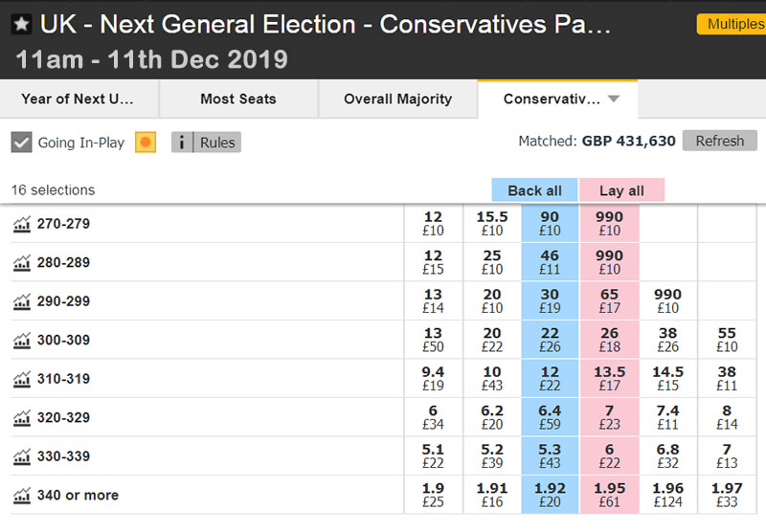Screen dimensions: 766x532
Task: Click the Lay all header
Action: pyautogui.click(x=621, y=189)
